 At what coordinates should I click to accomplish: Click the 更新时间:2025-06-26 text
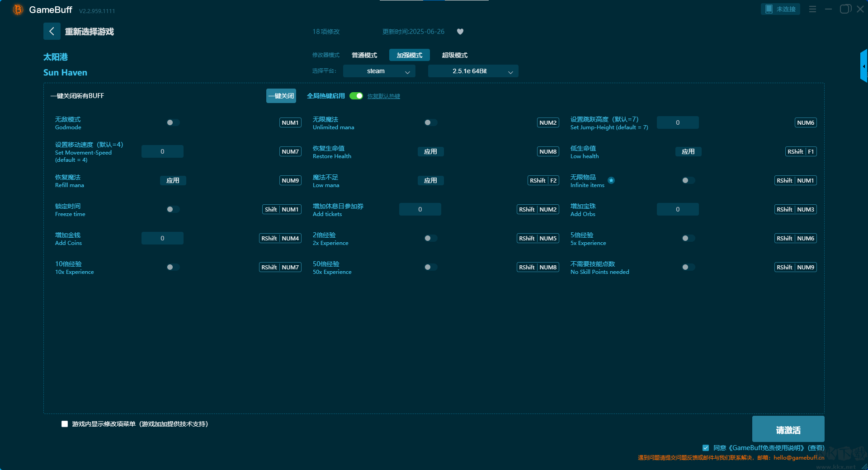413,32
